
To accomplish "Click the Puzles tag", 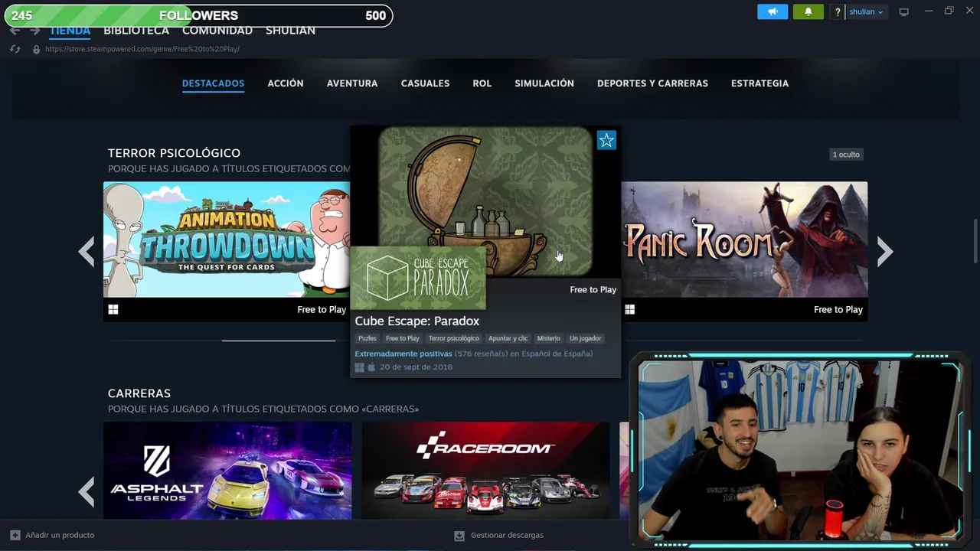I will 367,338.
